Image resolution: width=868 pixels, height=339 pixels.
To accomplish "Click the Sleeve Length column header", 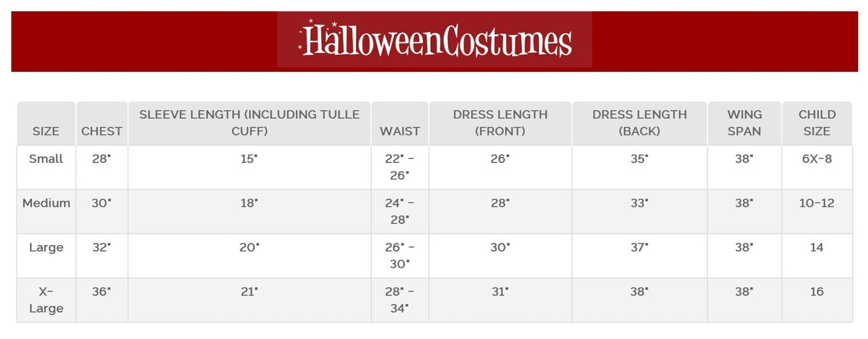I will (250, 122).
